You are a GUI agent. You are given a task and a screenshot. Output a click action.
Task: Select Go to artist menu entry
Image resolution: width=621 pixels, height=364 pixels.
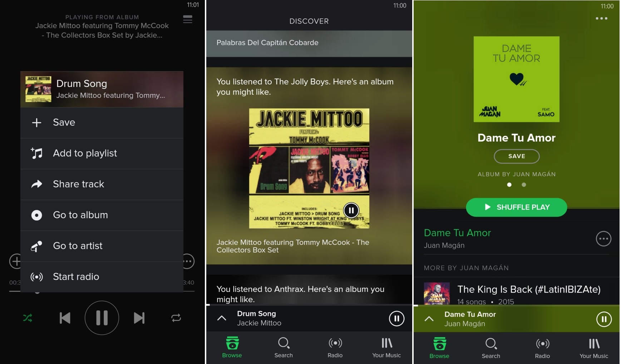(x=102, y=246)
